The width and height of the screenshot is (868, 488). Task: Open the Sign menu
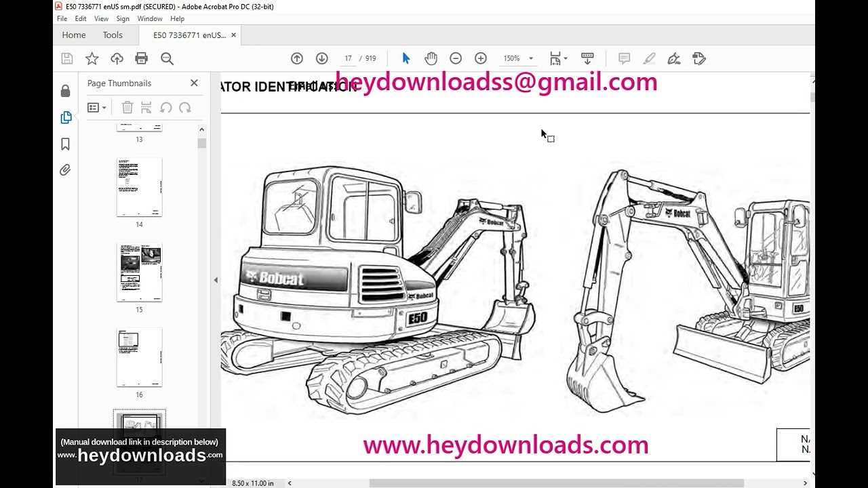click(x=123, y=19)
